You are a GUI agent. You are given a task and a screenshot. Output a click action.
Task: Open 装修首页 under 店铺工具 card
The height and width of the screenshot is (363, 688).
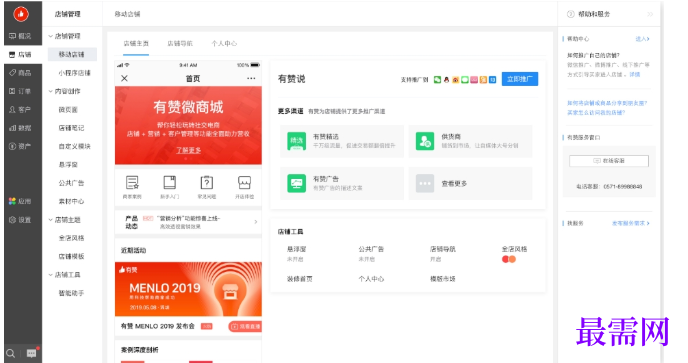(x=299, y=279)
